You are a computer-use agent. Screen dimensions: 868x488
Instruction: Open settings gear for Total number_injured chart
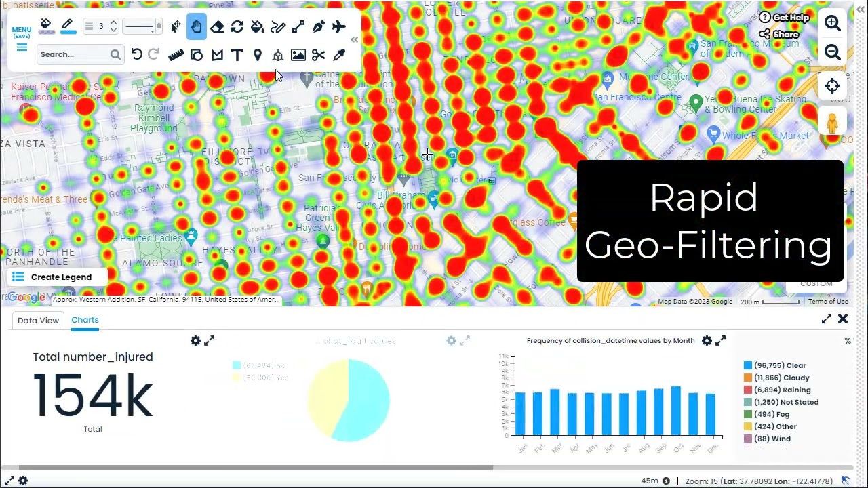coord(195,341)
